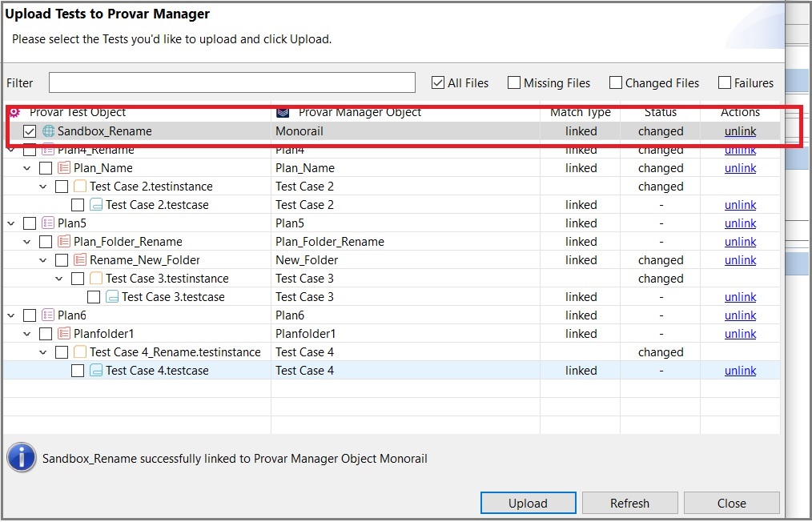812x522 pixels.
Task: Unlink the Test Case 3.testcase row
Action: (740, 297)
